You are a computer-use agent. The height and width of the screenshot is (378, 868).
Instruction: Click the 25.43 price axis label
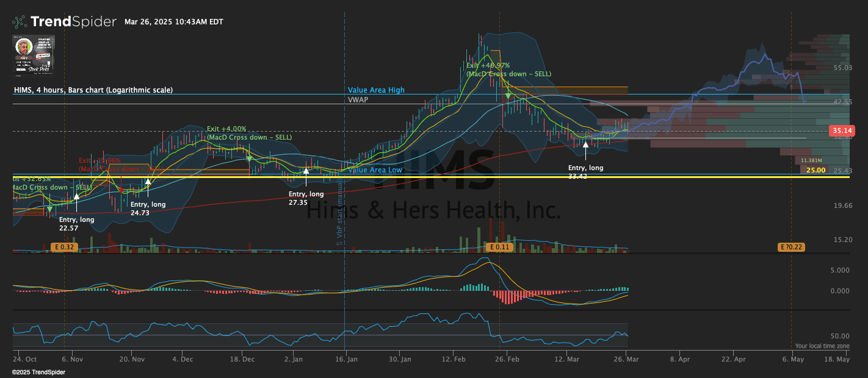[842, 171]
